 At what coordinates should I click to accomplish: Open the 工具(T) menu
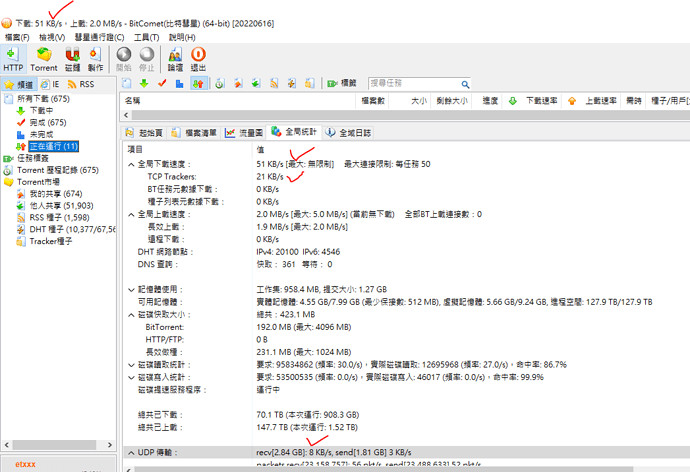pyautogui.click(x=147, y=37)
